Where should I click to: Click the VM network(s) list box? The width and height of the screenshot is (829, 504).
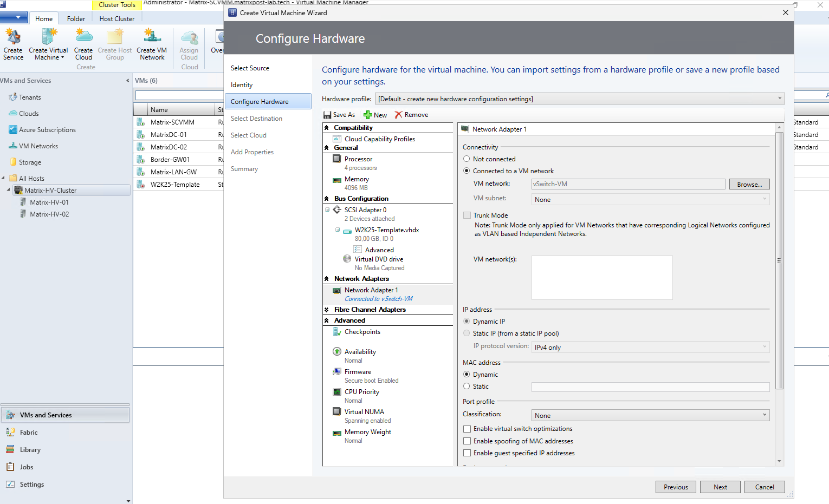pyautogui.click(x=602, y=278)
